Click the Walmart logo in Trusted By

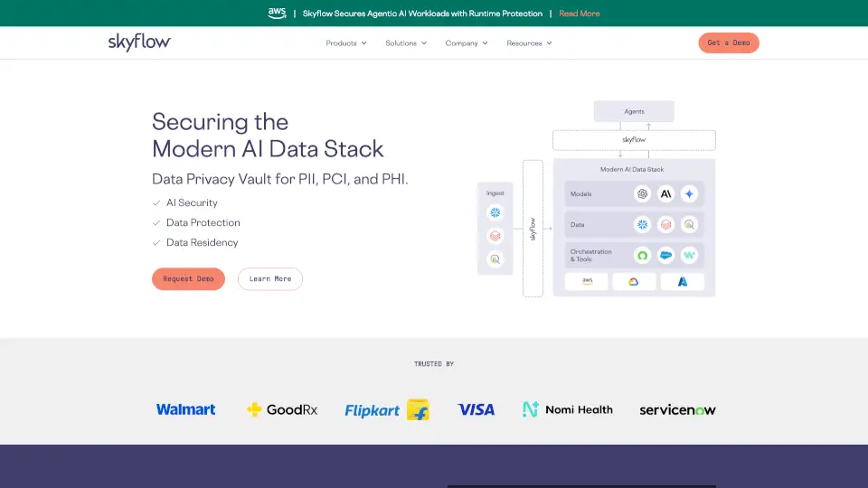(185, 409)
